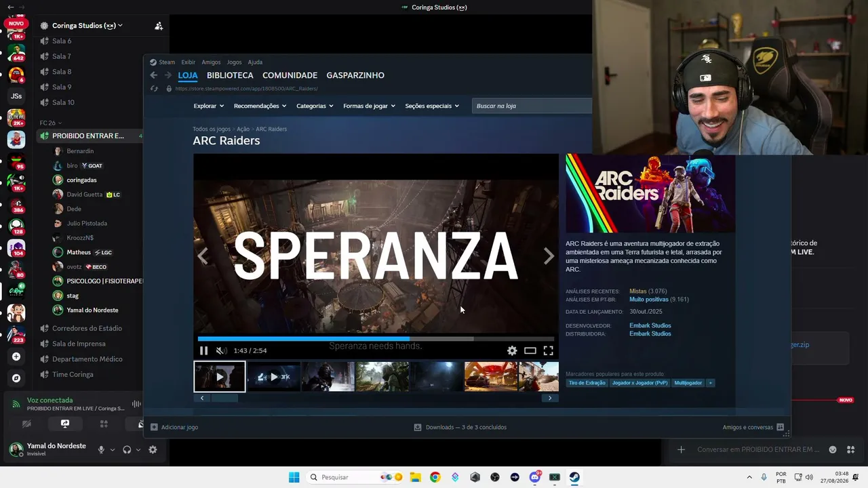Expand the Recomendações dropdown
The image size is (868, 488).
pos(260,106)
